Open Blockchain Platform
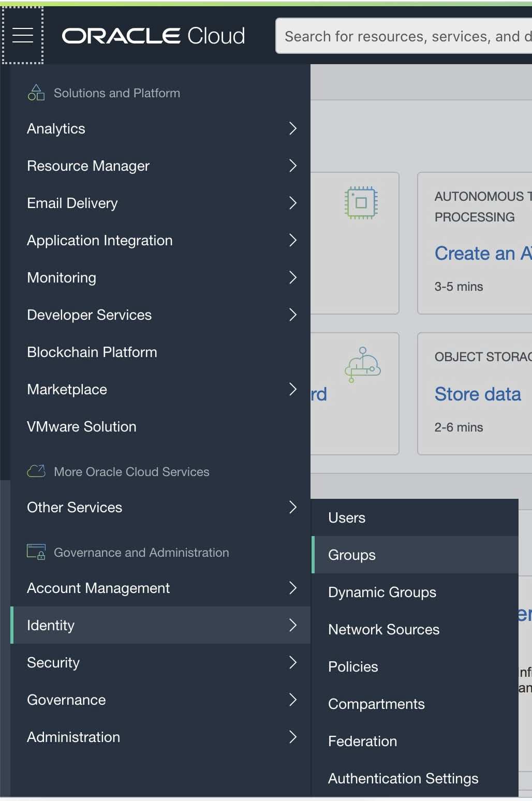532x801 pixels. pos(160,352)
